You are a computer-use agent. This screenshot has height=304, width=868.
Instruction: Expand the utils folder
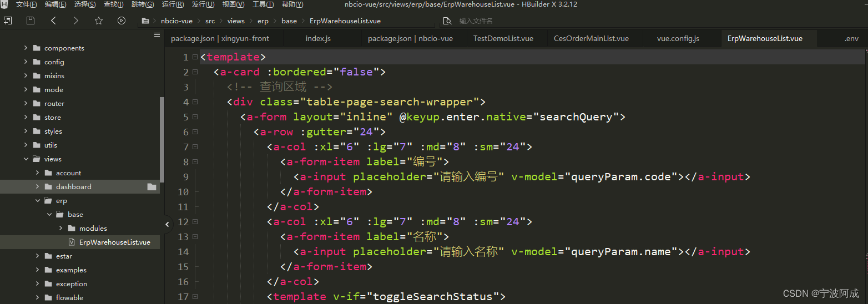click(26, 145)
